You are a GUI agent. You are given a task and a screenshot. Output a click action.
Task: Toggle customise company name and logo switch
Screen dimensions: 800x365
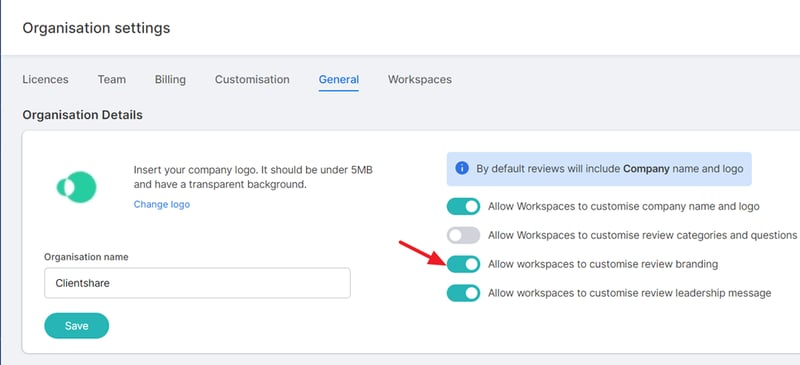coord(463,207)
